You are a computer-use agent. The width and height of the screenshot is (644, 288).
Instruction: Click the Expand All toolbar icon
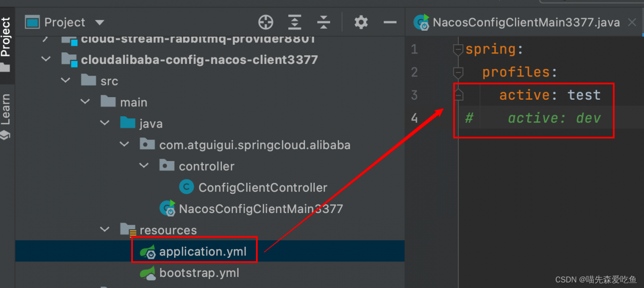pos(294,22)
